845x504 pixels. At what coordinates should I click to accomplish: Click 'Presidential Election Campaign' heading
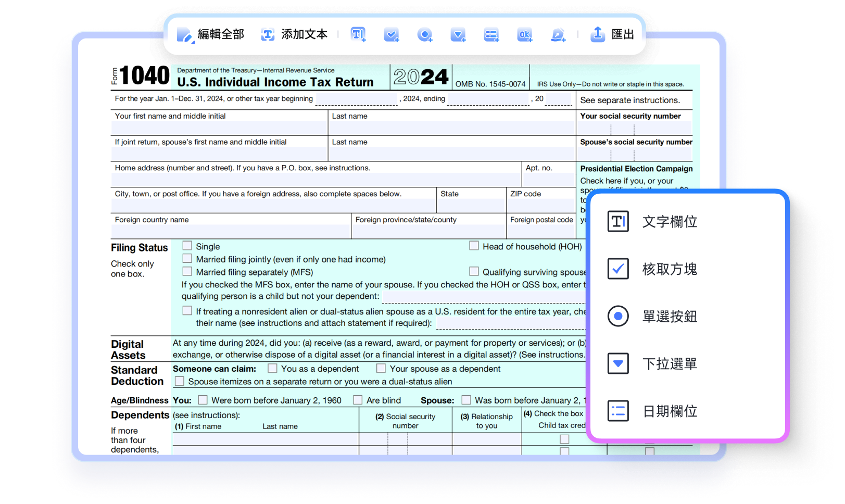pos(636,169)
